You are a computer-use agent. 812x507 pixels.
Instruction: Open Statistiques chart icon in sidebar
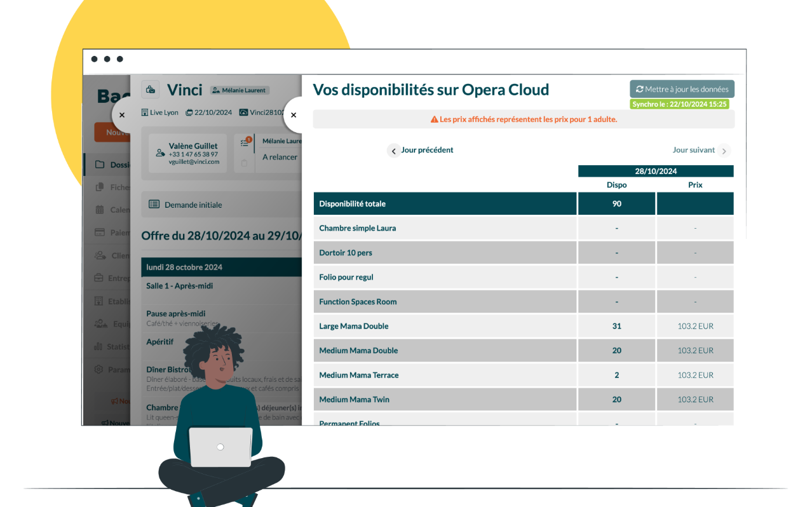tap(98, 346)
